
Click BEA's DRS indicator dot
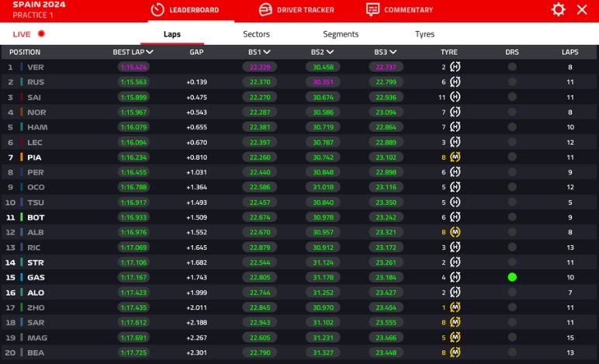(x=512, y=353)
